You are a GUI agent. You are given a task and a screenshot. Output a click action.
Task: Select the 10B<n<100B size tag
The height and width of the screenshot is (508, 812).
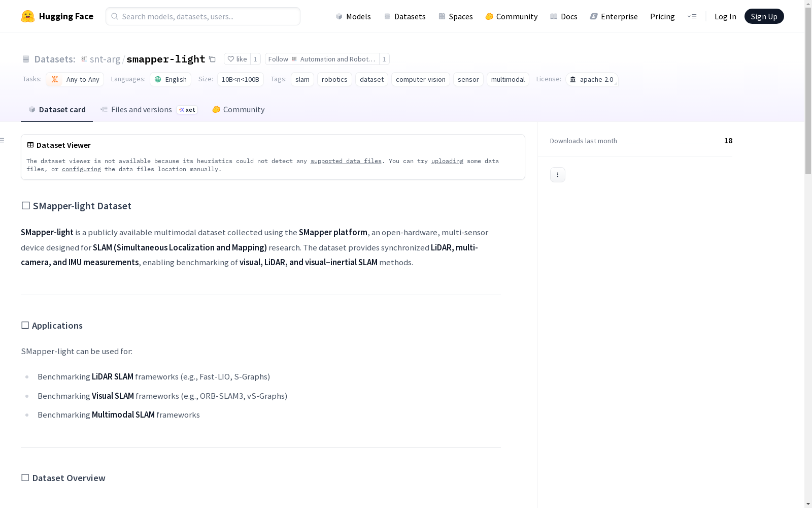click(x=241, y=79)
